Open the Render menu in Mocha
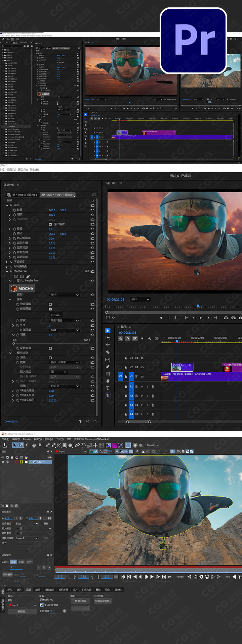The width and height of the screenshot is (242, 644). point(27,439)
